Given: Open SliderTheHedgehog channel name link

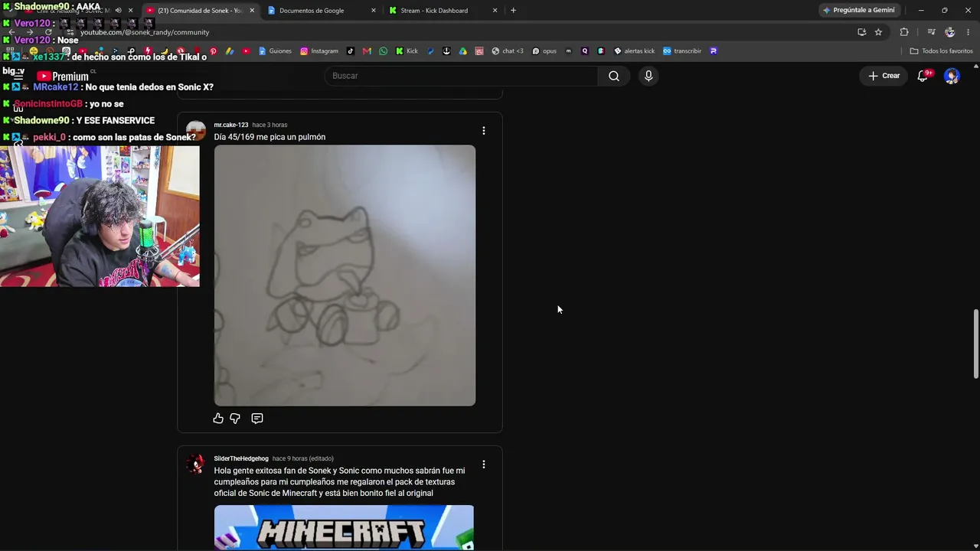Looking at the screenshot, I should pos(241,458).
